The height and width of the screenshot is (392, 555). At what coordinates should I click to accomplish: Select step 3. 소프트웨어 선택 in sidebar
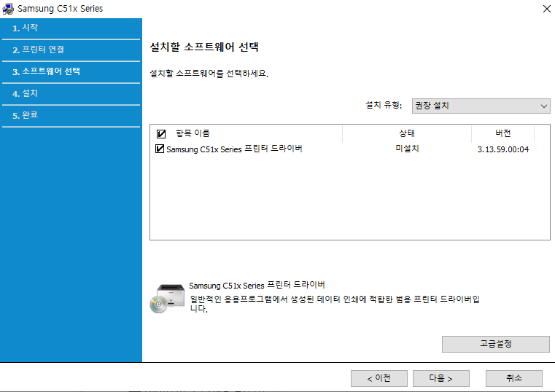point(71,71)
